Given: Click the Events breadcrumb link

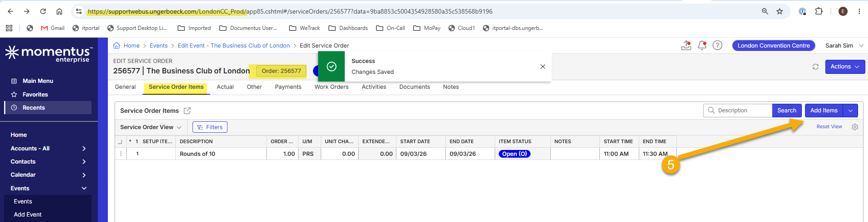Looking at the screenshot, I should pyautogui.click(x=159, y=46).
